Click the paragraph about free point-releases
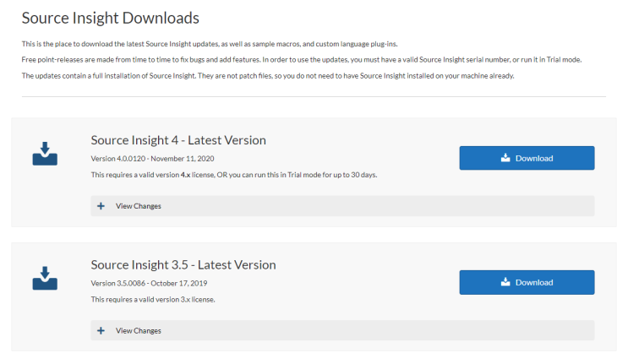The image size is (628, 364). point(302,60)
